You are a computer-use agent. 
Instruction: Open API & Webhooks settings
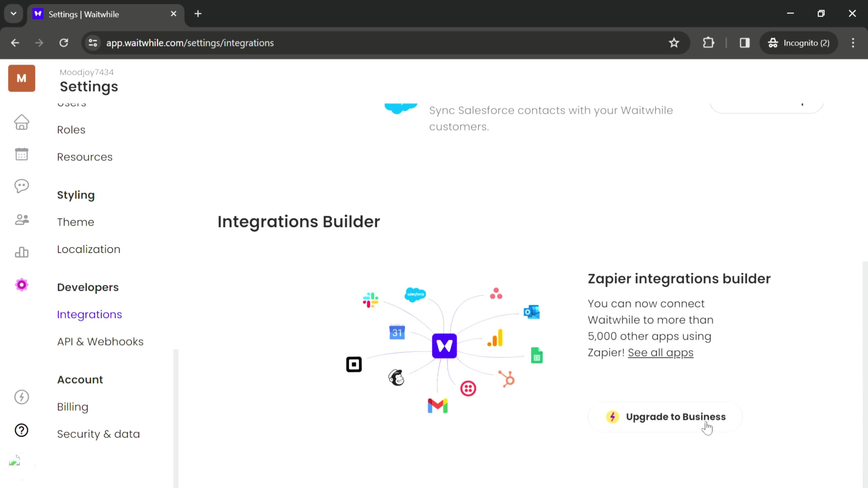tap(100, 342)
